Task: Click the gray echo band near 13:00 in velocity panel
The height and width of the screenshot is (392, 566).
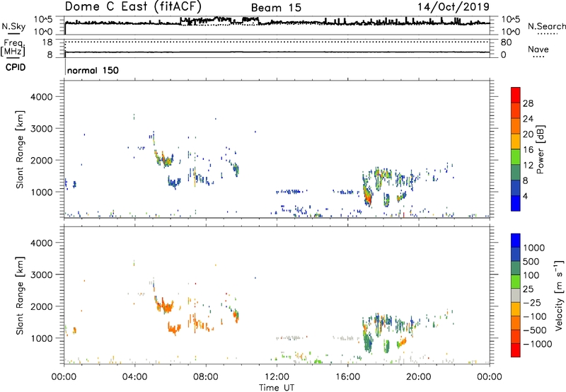Action: click(291, 338)
